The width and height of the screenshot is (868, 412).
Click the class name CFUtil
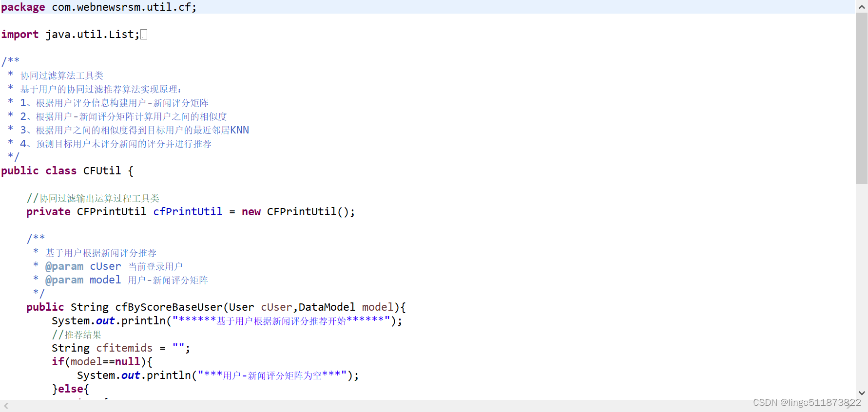pyautogui.click(x=102, y=171)
